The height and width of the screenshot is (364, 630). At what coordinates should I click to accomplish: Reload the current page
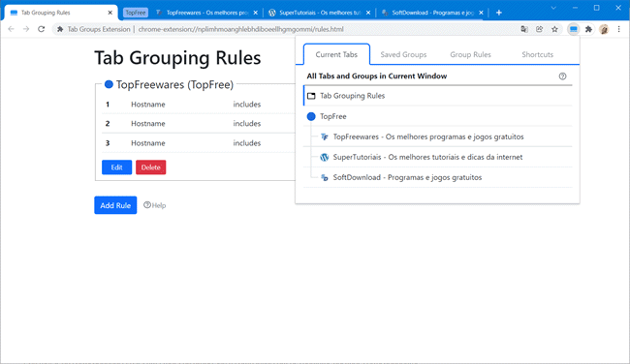(41, 29)
